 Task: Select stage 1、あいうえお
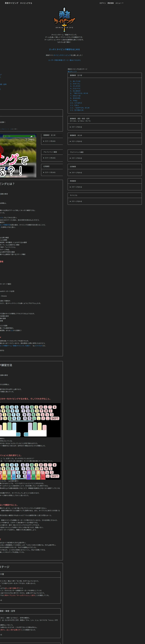coord(75,81)
